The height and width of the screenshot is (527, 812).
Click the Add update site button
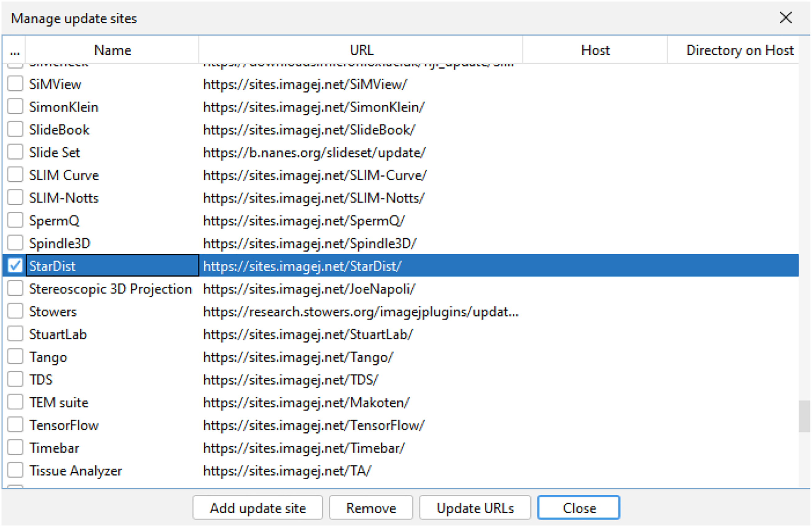258,508
